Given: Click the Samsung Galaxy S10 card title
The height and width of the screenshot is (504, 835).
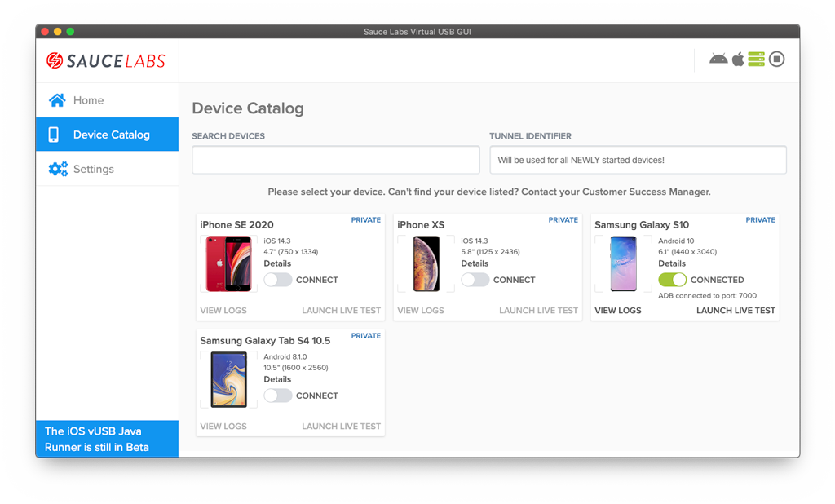Looking at the screenshot, I should (642, 225).
